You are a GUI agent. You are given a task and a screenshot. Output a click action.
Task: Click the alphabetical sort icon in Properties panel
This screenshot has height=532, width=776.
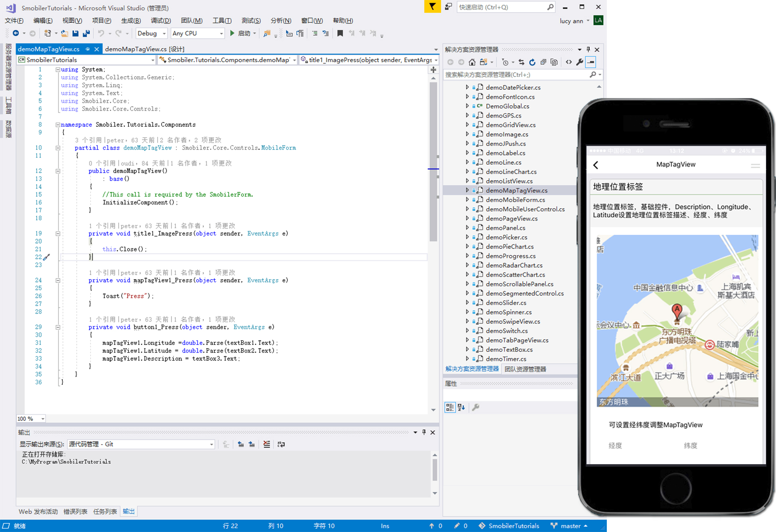461,407
